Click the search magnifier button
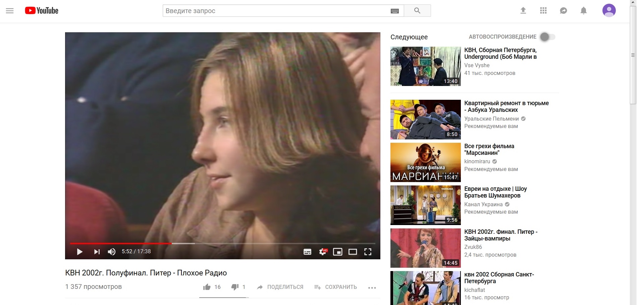 coord(417,11)
